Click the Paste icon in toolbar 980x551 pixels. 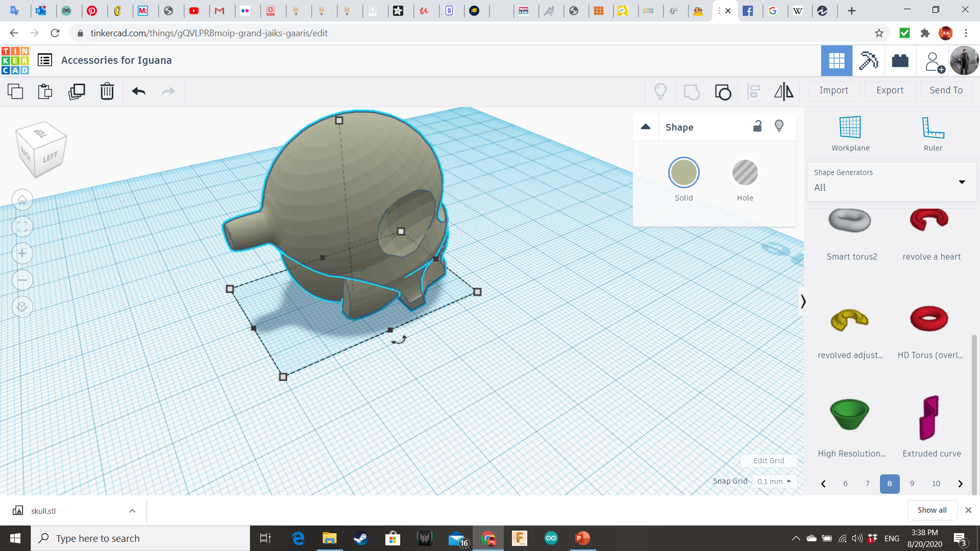(x=45, y=91)
